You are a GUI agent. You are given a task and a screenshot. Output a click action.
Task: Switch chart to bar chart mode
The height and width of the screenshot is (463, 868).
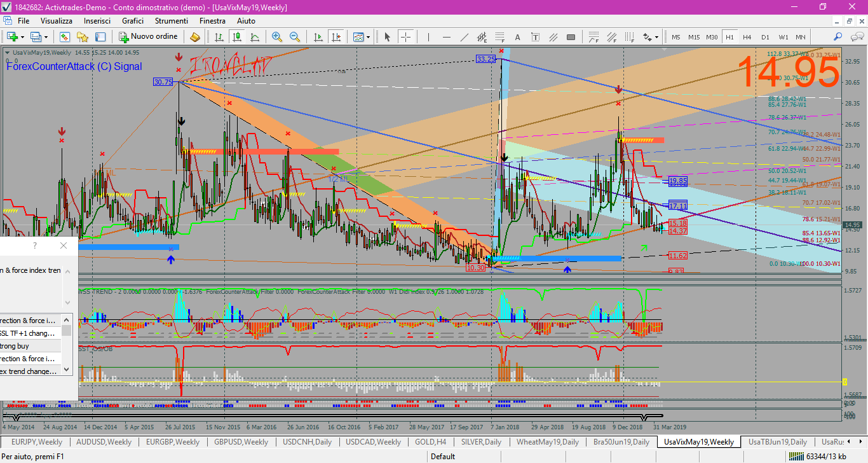click(219, 37)
